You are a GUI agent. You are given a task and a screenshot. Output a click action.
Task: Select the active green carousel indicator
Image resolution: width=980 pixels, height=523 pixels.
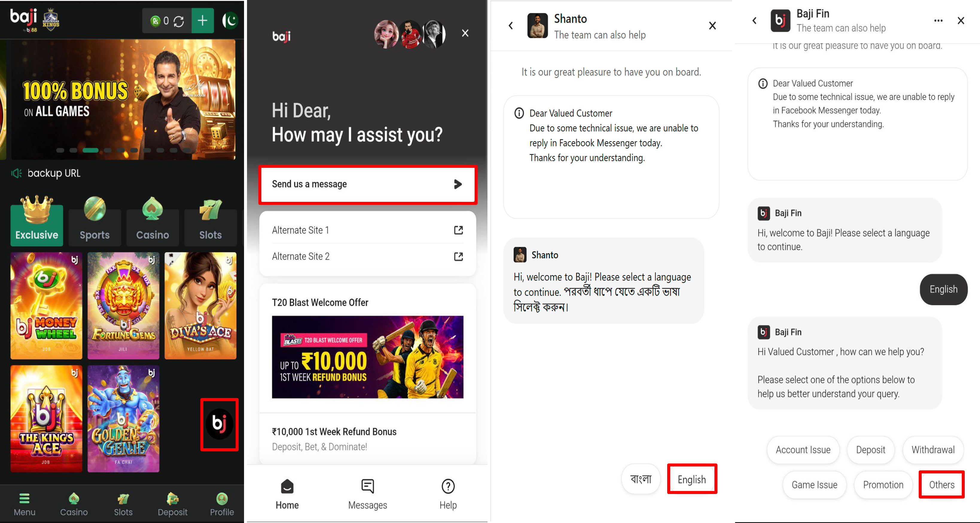click(91, 150)
